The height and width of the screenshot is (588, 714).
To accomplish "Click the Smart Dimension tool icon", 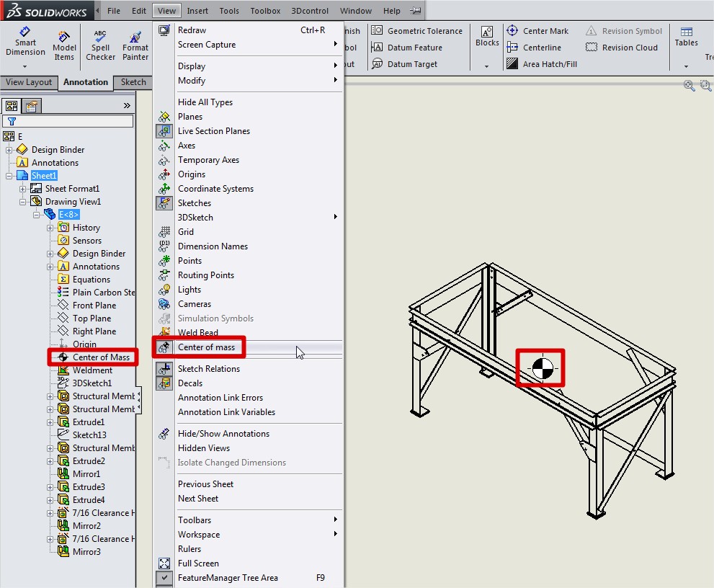I will [25, 32].
